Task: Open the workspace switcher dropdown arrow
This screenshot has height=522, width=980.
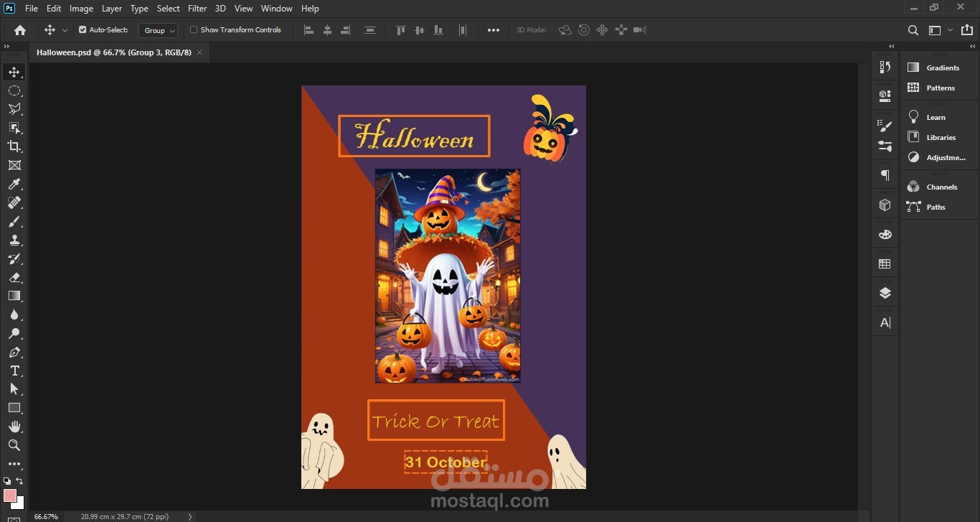Action: pyautogui.click(x=950, y=30)
